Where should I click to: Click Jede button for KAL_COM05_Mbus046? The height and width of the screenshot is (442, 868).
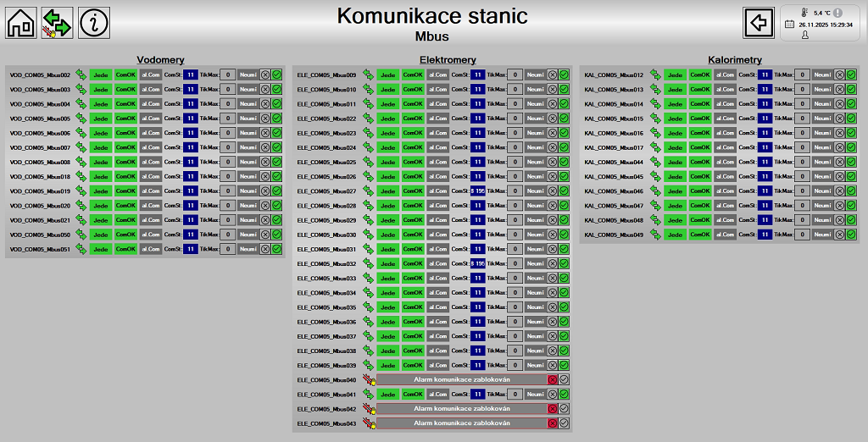pos(676,191)
